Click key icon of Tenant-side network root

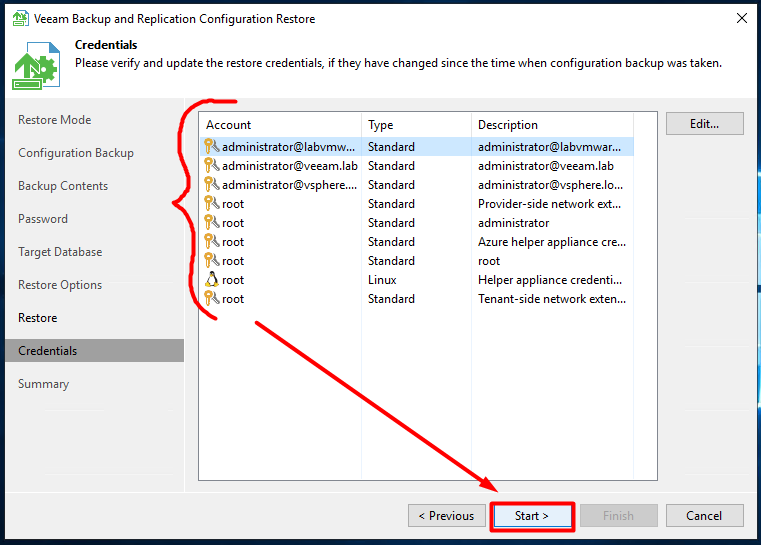211,298
